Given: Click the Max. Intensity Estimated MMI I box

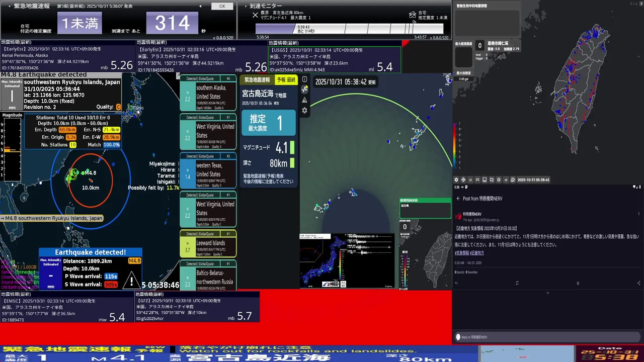Looking at the screenshot, I should [12, 95].
